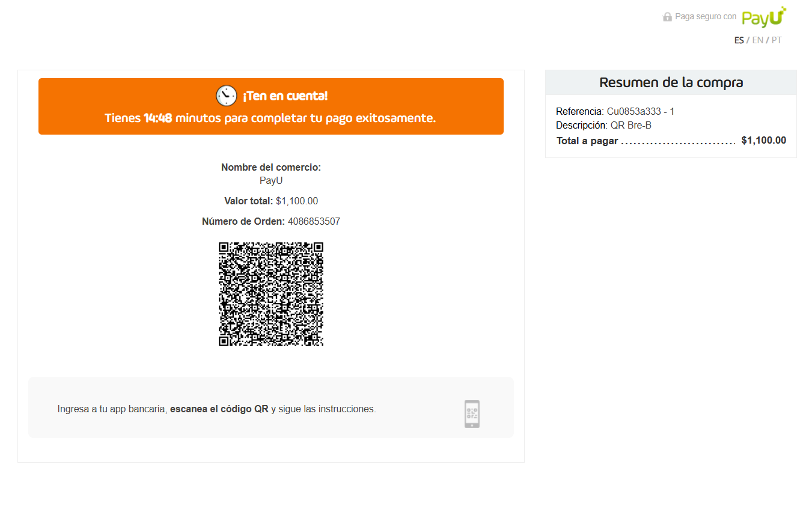This screenshot has width=812, height=509.
Task: Click the 14:48 countdown timer
Action: point(157,118)
